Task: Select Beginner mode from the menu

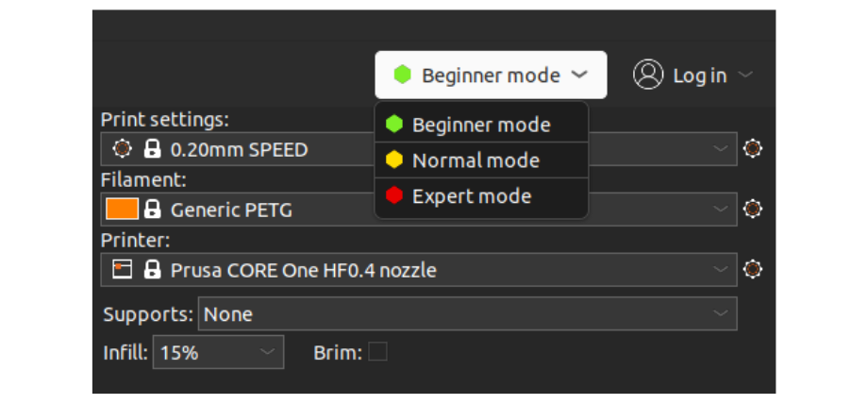Action: click(481, 125)
